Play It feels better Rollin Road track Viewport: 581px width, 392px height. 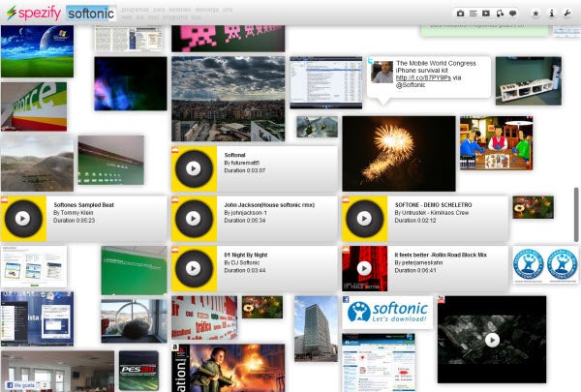click(x=364, y=268)
